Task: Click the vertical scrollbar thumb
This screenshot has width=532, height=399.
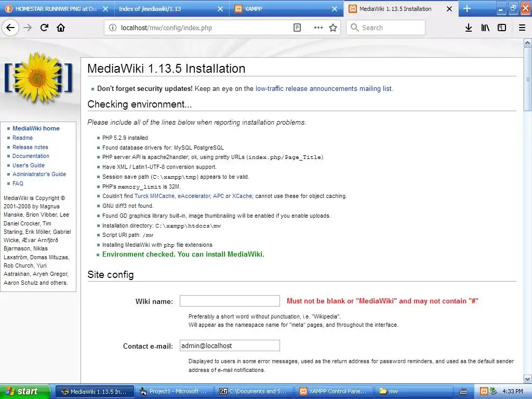Action: tap(527, 79)
